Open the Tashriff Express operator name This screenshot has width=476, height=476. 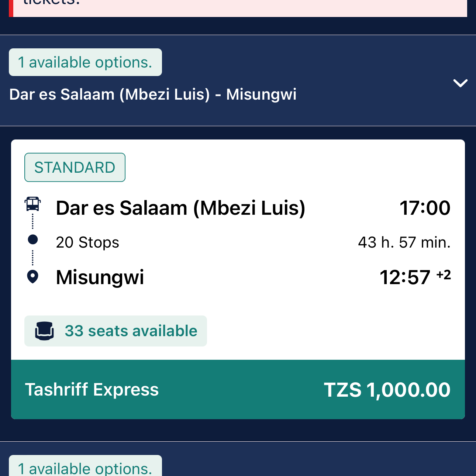click(92, 390)
